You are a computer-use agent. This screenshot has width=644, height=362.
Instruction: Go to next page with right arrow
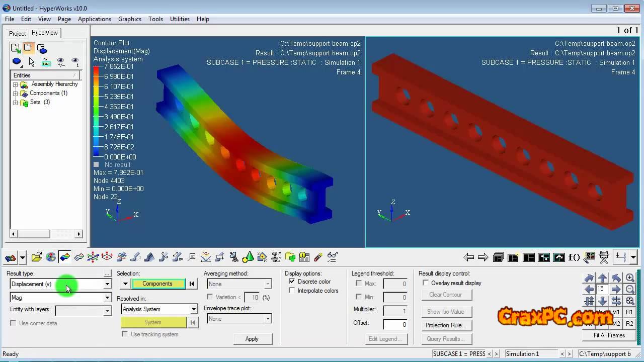tap(483, 257)
